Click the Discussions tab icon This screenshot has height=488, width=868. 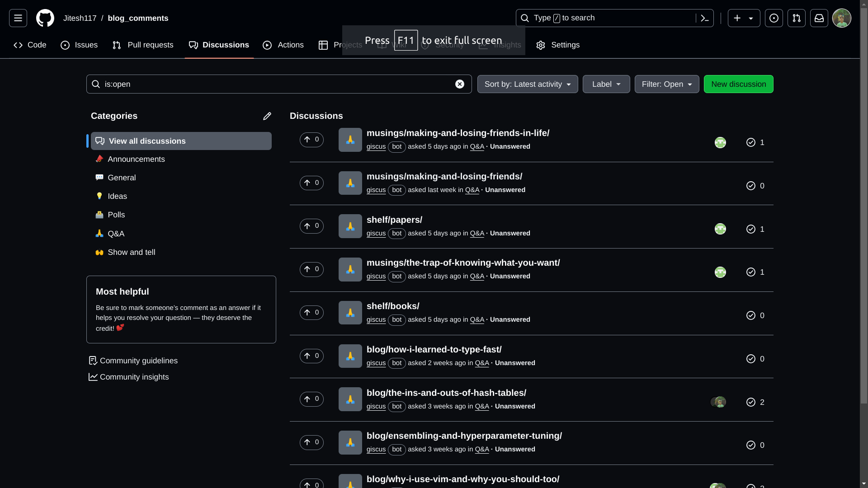click(x=193, y=45)
